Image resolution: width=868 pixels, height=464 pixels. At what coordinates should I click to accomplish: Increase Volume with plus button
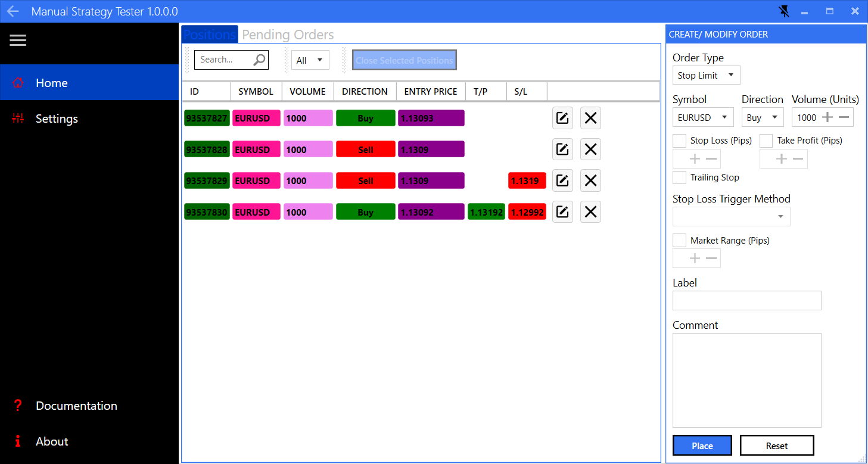[x=827, y=117]
